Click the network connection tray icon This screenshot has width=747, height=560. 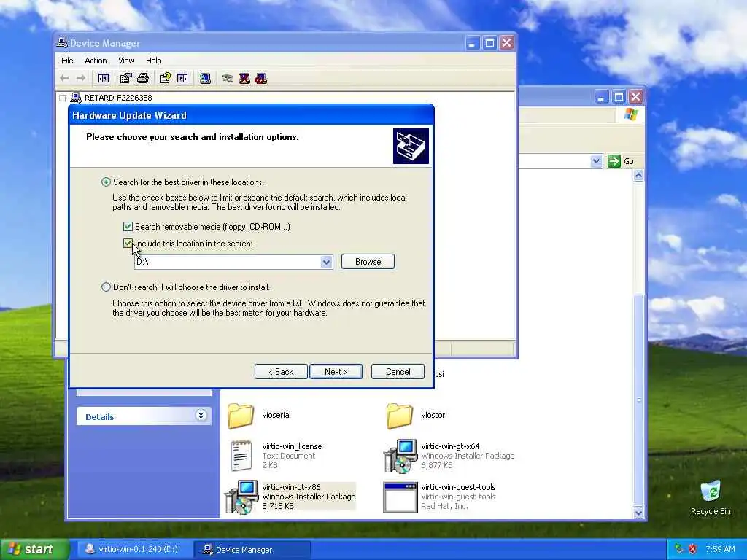click(x=679, y=549)
